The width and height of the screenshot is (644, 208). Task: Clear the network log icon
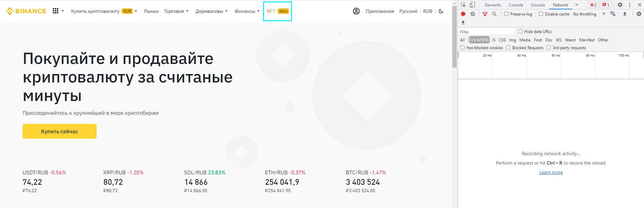(473, 14)
